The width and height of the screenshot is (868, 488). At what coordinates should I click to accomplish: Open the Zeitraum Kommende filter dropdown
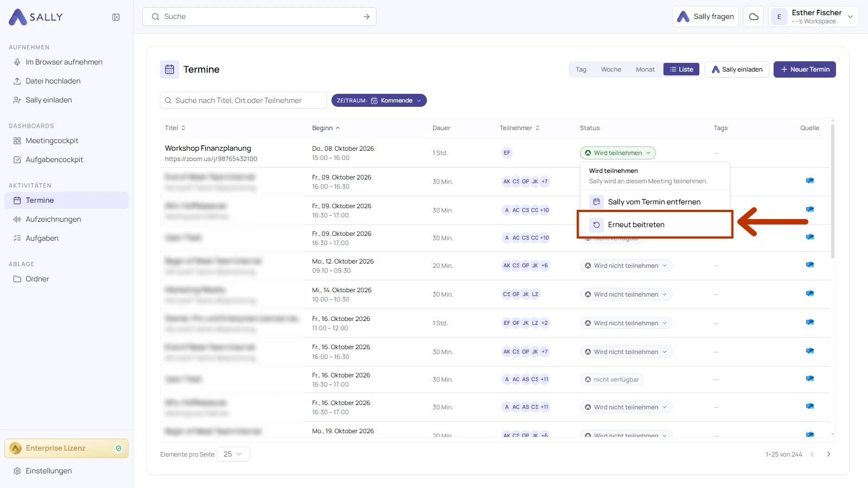point(379,101)
